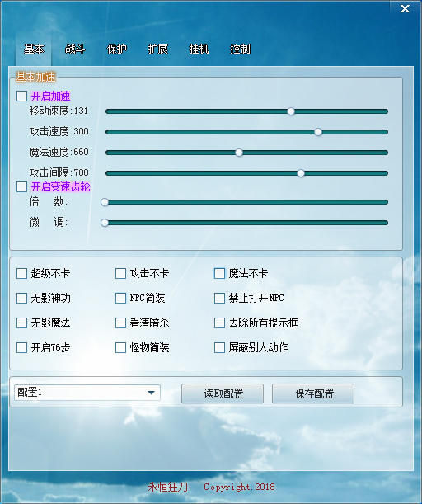Switch to the 扩展 tab
This screenshot has width=422, height=504.
click(x=157, y=49)
